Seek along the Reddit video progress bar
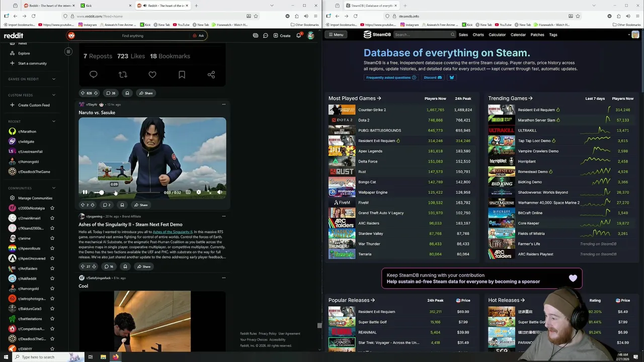This screenshot has height=362, width=644. coord(128,192)
